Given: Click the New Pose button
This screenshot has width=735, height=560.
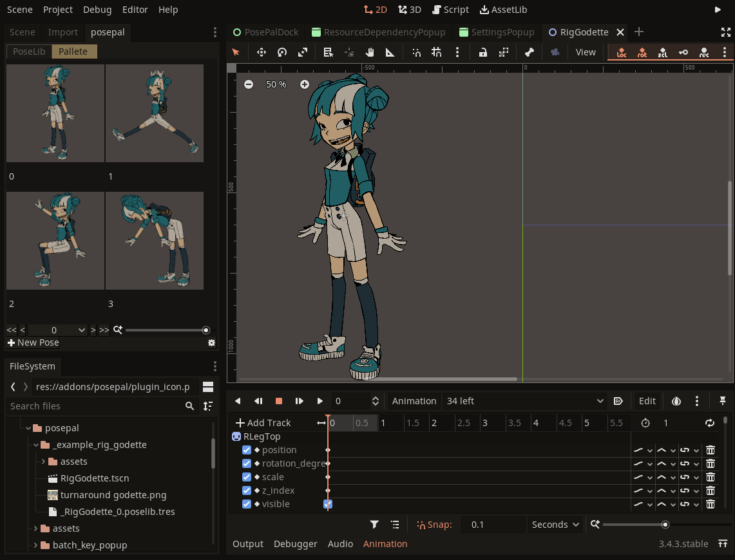Looking at the screenshot, I should (33, 342).
